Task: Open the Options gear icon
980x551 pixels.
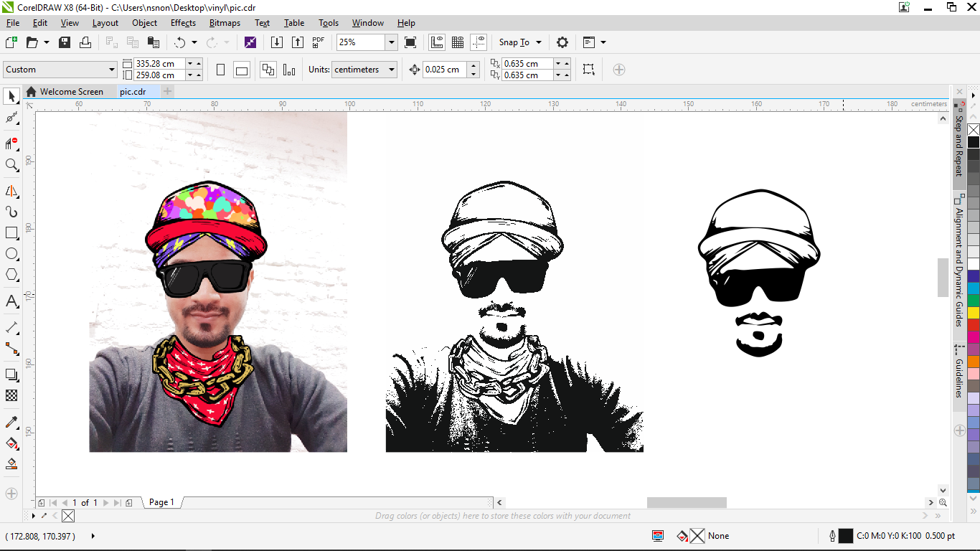Action: pyautogui.click(x=562, y=42)
